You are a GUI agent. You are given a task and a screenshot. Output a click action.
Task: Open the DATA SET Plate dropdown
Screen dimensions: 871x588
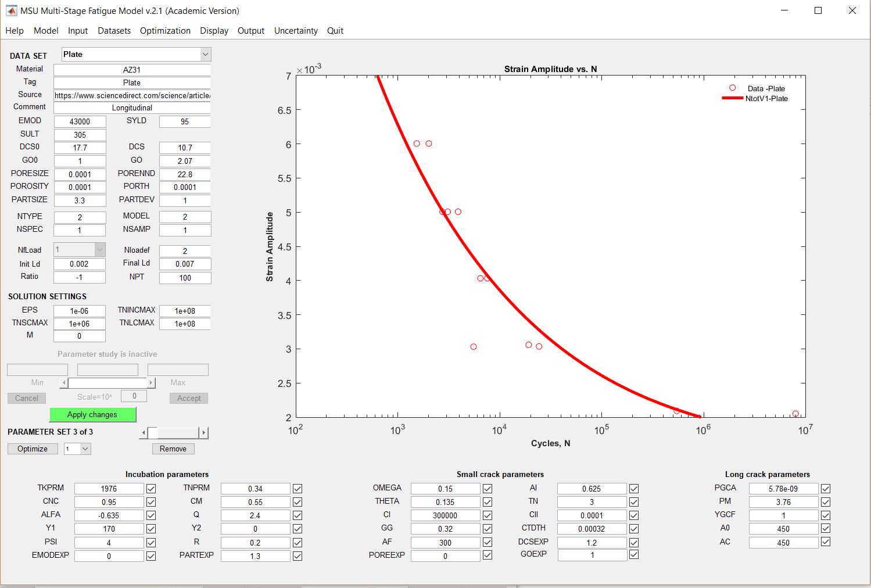205,55
